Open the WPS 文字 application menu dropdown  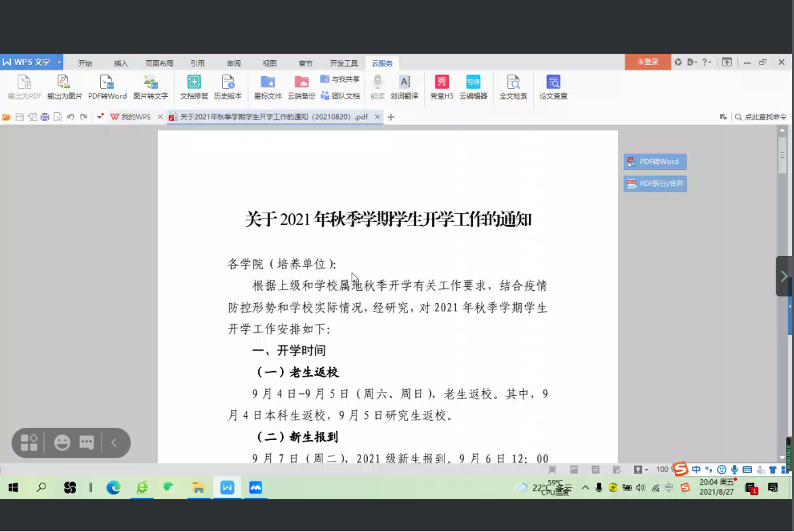(x=59, y=62)
